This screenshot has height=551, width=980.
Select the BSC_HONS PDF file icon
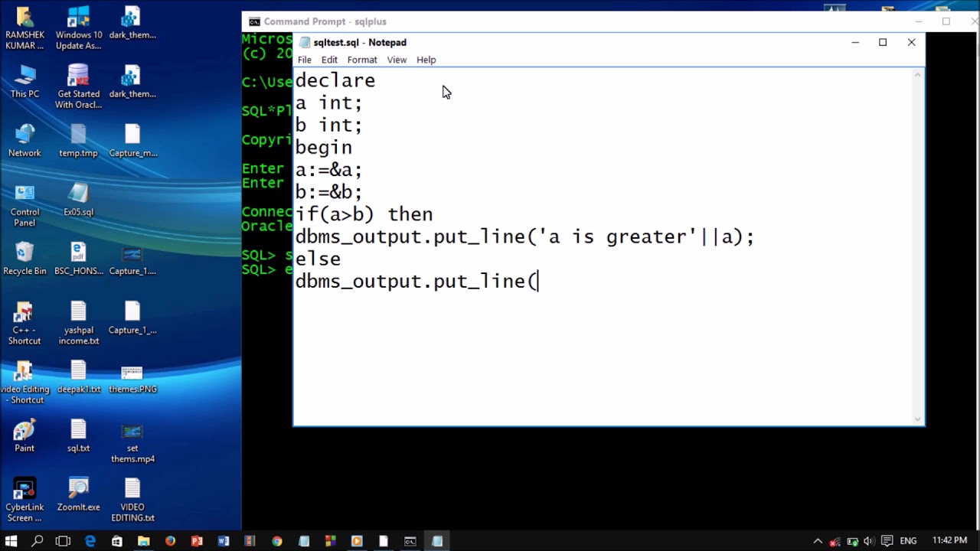(x=78, y=259)
